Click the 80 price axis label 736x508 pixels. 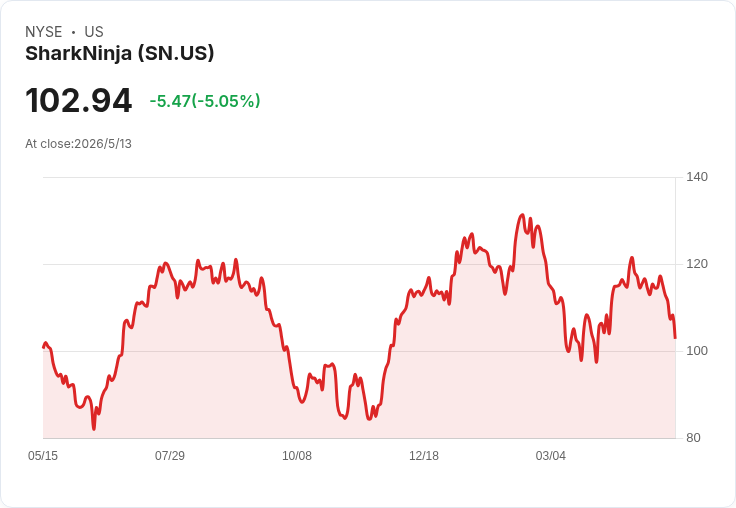tap(693, 438)
